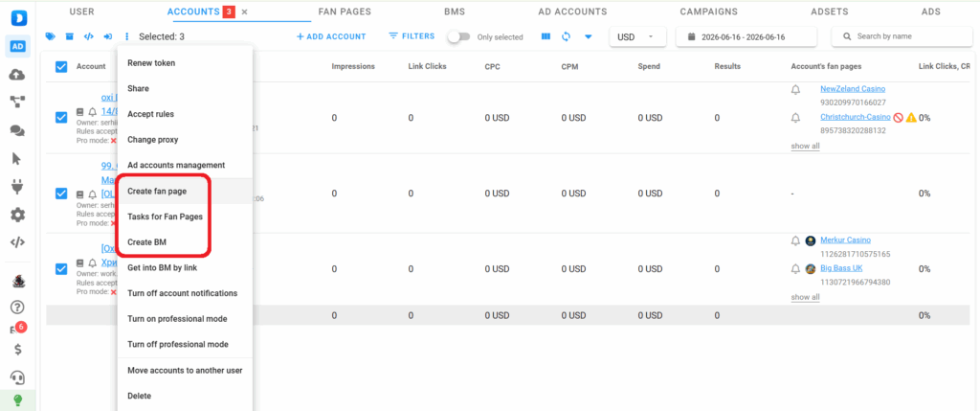Image resolution: width=980 pixels, height=411 pixels.
Task: Open the Merkur Casino link
Action: point(845,240)
